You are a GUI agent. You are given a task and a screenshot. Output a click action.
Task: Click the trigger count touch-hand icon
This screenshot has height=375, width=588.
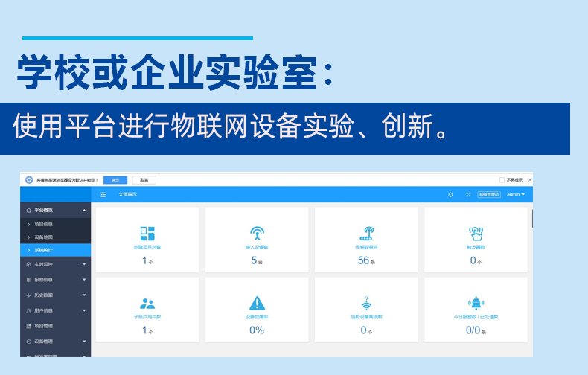coord(476,233)
